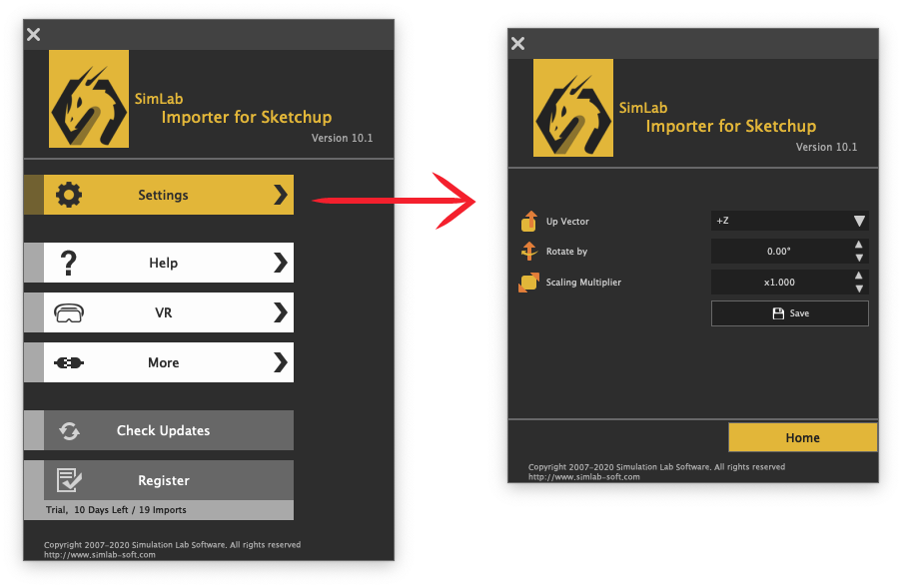Image resolution: width=902 pixels, height=588 pixels.
Task: Click Version 10.1 text in main window
Action: 342,138
